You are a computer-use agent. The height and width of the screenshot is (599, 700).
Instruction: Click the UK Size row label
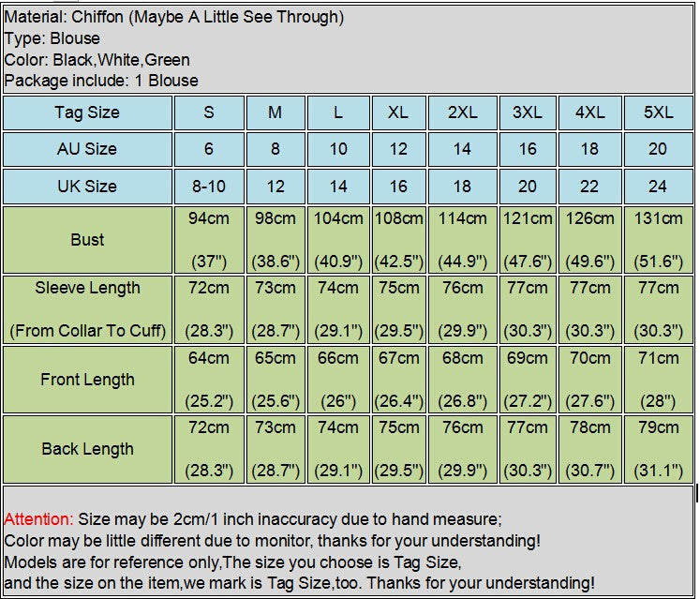pyautogui.click(x=87, y=186)
